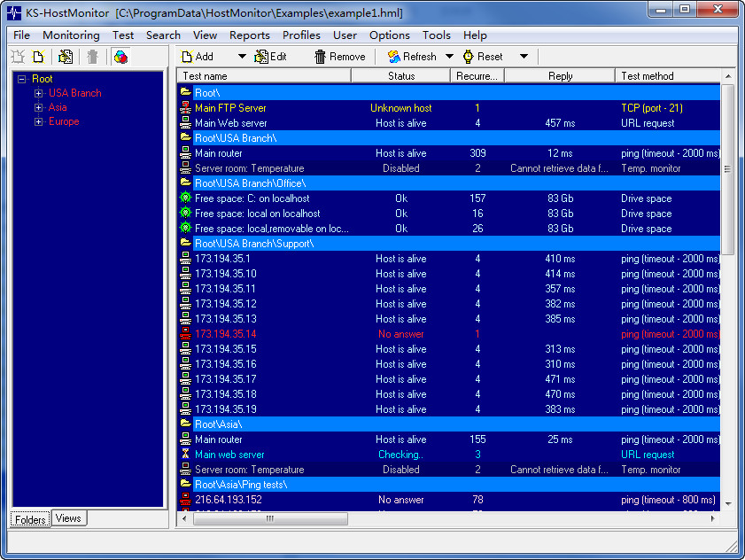The image size is (745, 560).
Task: Click the Remove trash can button
Action: tap(339, 57)
